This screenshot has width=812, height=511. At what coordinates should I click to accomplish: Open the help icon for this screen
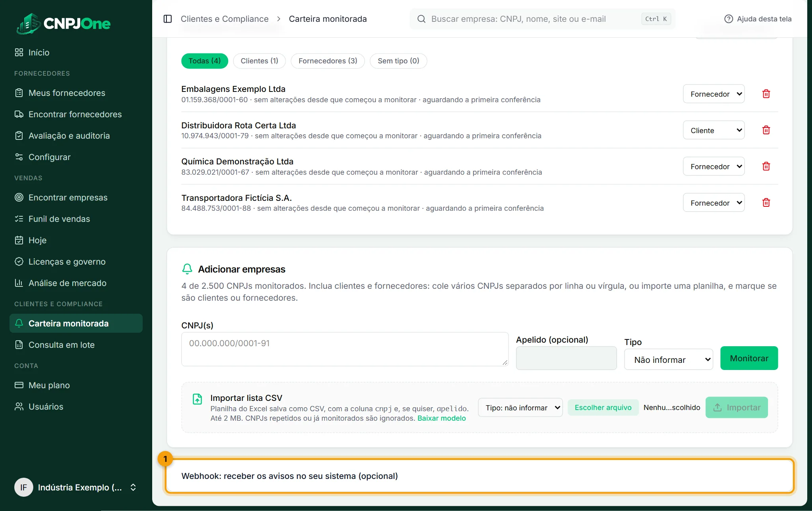[x=728, y=19]
